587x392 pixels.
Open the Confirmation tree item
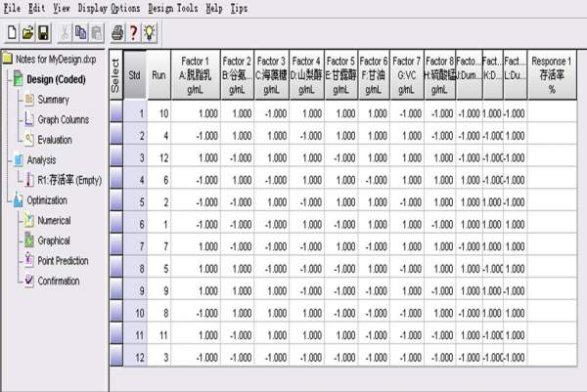coord(59,281)
